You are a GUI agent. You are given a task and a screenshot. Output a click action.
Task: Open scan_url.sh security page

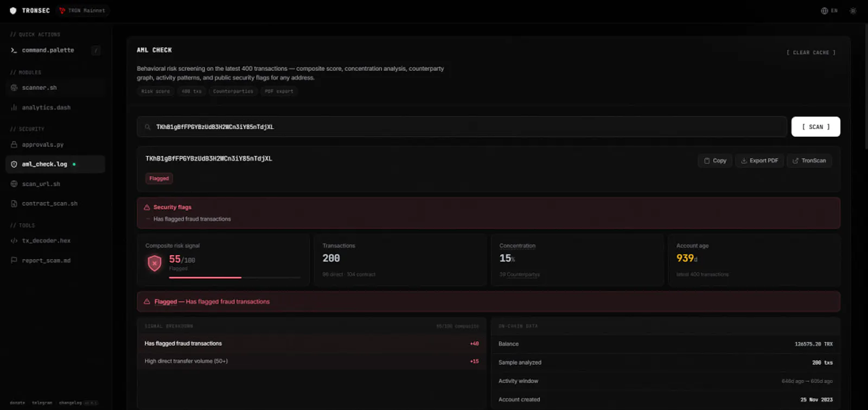(55, 184)
